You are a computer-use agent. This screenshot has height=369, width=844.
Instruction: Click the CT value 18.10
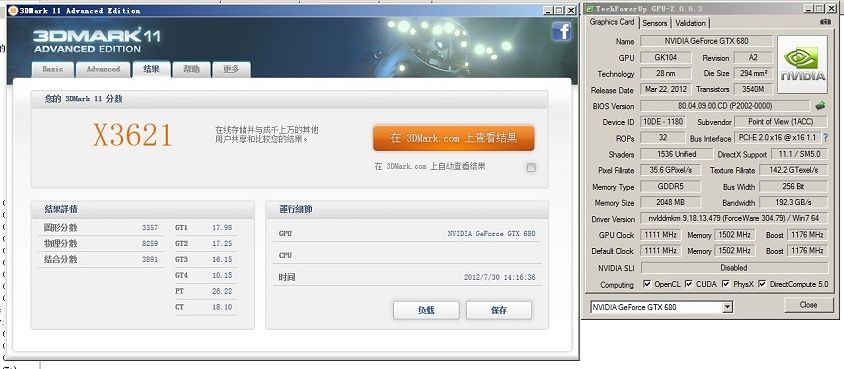tap(222, 307)
